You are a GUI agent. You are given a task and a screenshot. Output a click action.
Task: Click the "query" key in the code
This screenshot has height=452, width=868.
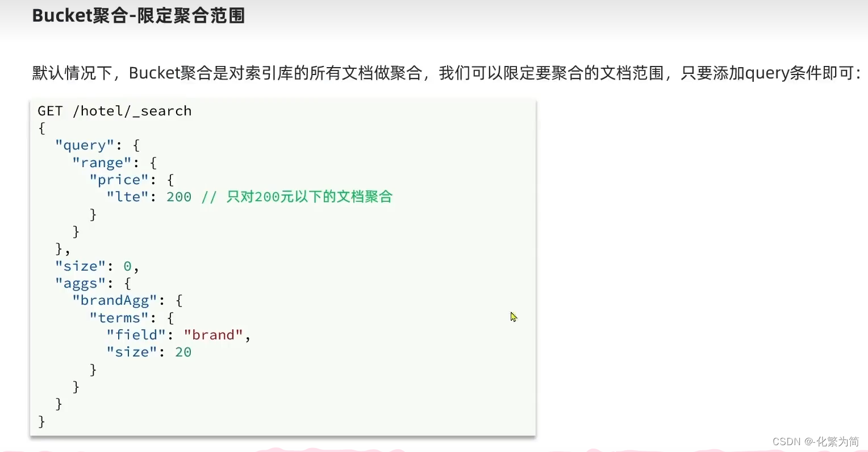[85, 146]
